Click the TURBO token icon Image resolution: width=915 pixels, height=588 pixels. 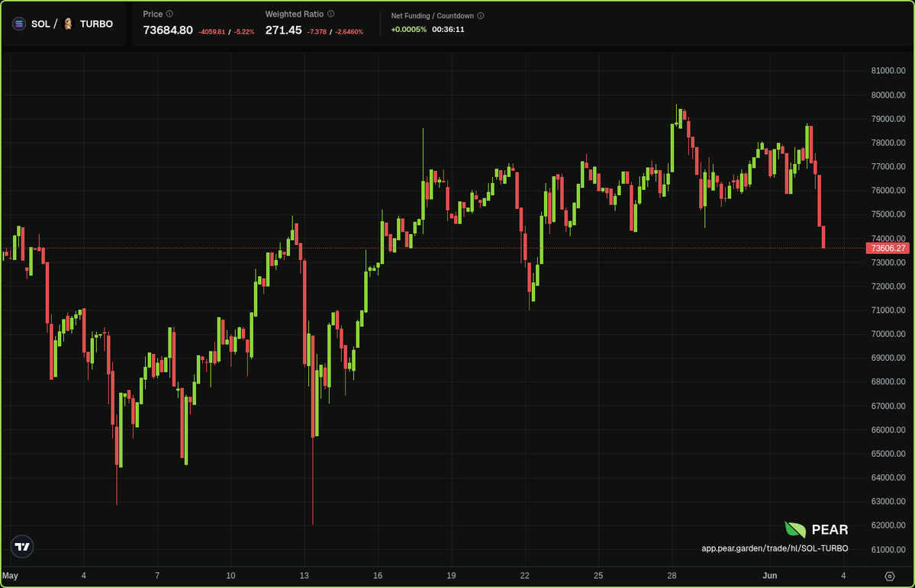tap(68, 24)
